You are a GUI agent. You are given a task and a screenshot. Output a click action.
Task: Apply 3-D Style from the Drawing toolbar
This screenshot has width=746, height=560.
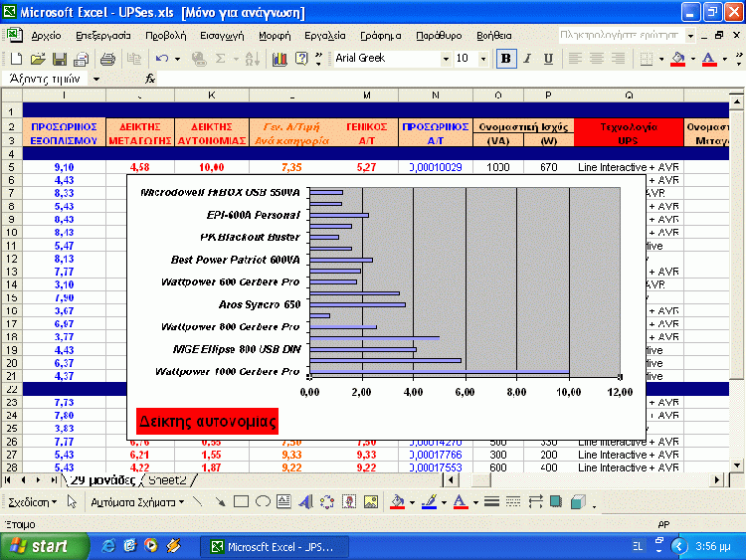click(x=578, y=502)
